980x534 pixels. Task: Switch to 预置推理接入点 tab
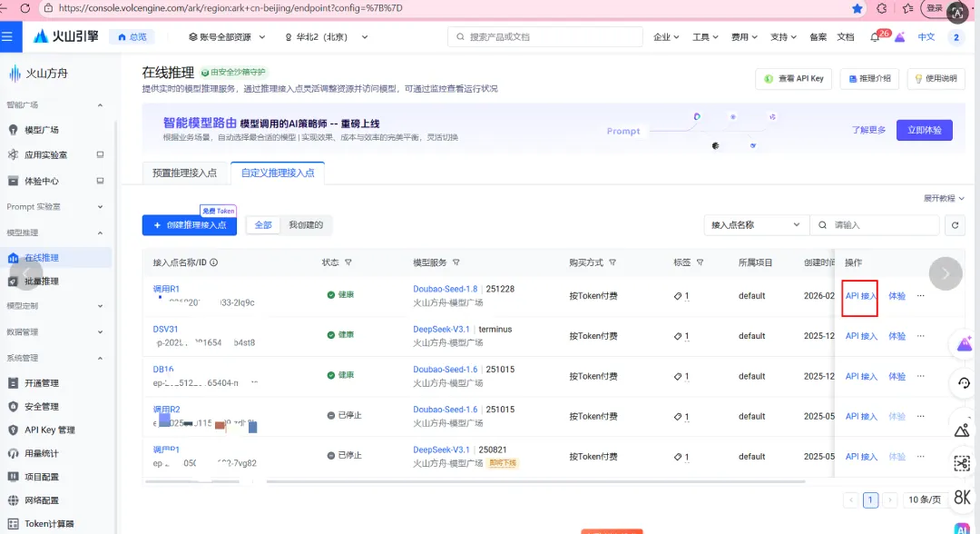coord(184,173)
